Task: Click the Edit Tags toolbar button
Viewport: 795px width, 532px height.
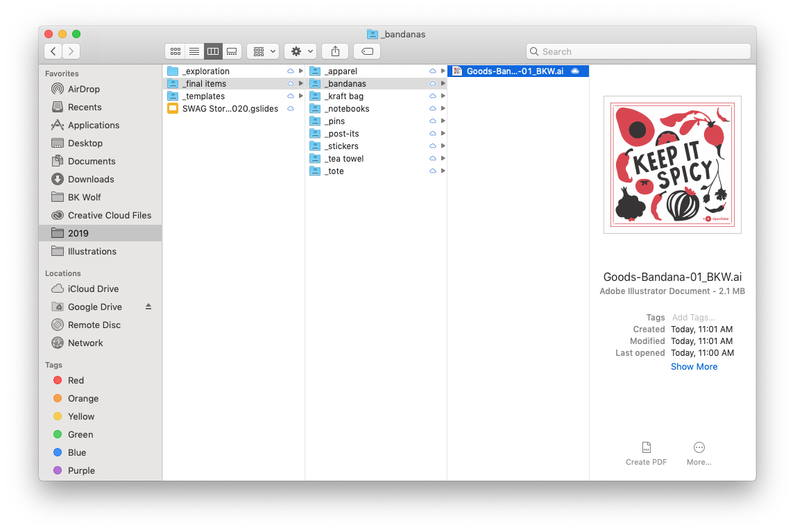Action: [x=367, y=51]
